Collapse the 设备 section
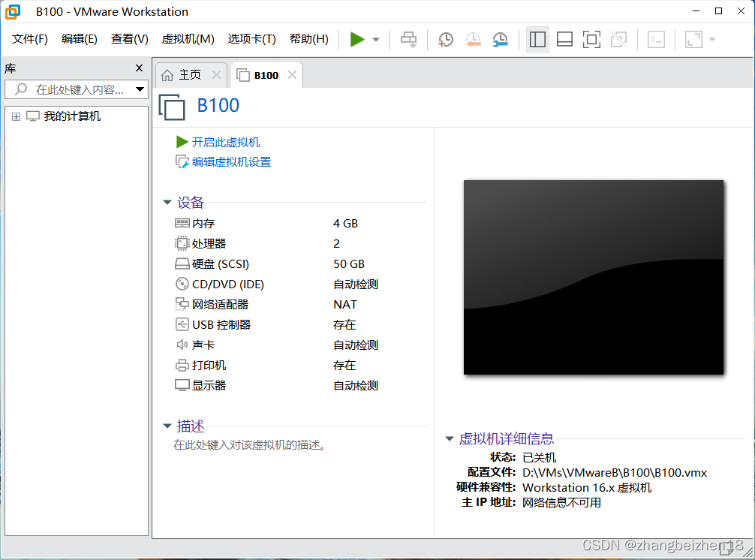Image resolution: width=755 pixels, height=560 pixels. point(167,203)
